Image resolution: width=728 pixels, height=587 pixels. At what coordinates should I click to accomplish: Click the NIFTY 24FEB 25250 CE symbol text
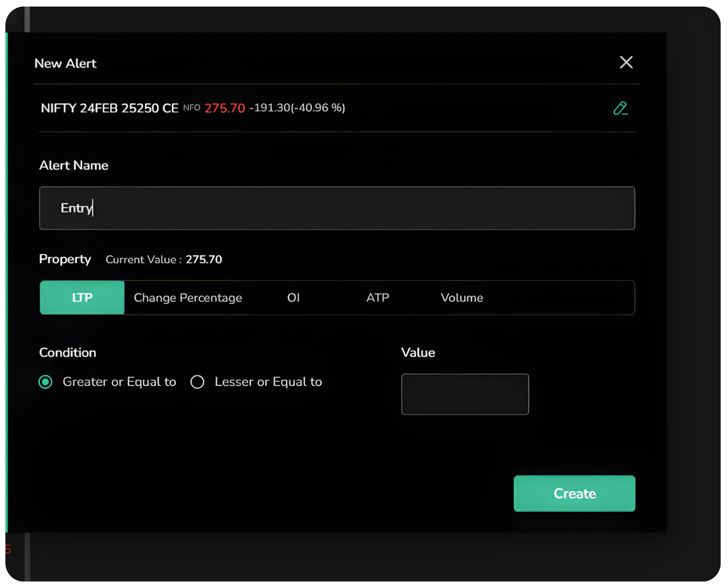(x=109, y=108)
